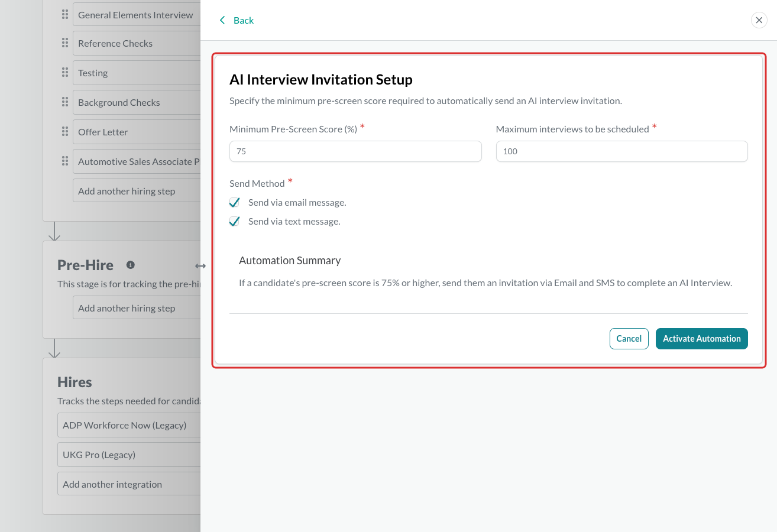The width and height of the screenshot is (777, 532).
Task: Click the Minimum Pre-Screen Score field
Action: (x=355, y=151)
